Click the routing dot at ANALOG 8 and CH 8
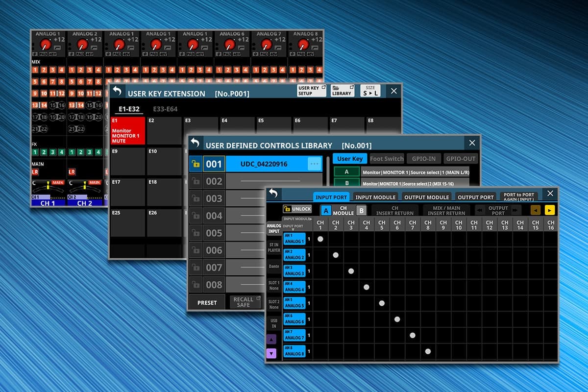 pyautogui.click(x=428, y=351)
